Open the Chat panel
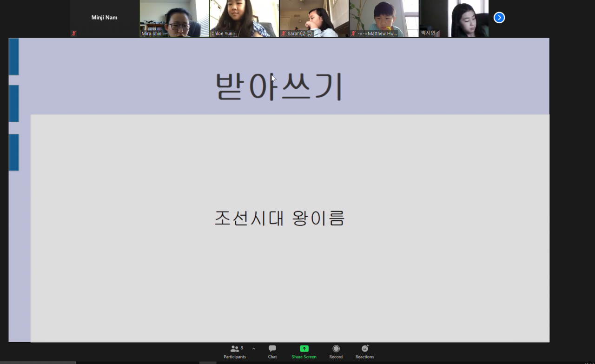The height and width of the screenshot is (364, 595). click(272, 352)
